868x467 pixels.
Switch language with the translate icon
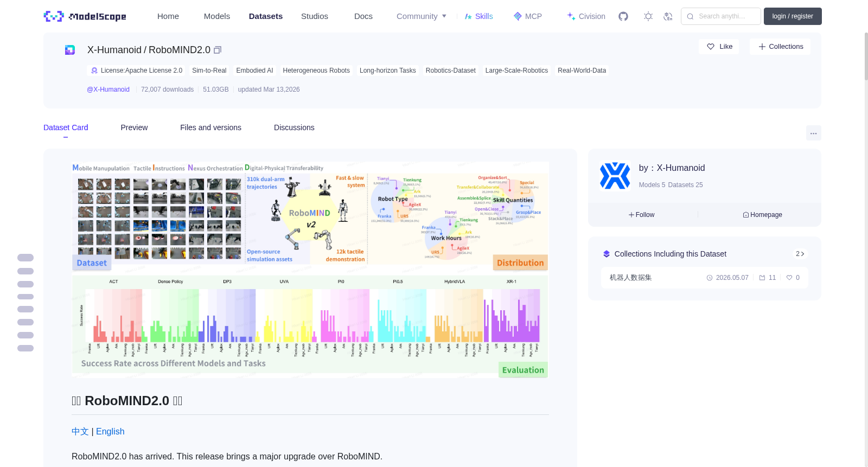[668, 16]
